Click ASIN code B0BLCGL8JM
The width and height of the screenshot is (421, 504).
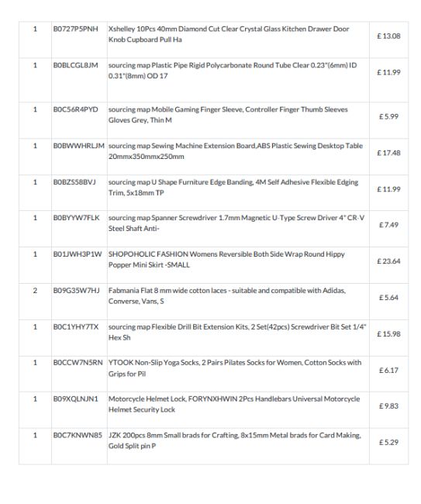75,65
